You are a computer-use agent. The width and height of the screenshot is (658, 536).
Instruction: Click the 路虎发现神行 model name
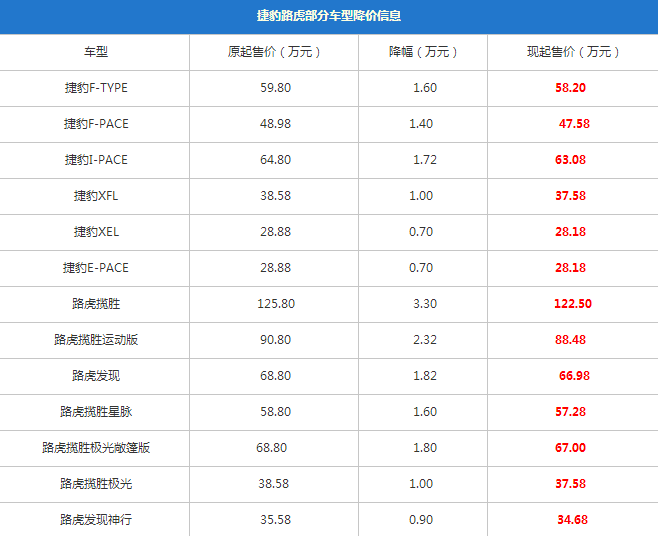[x=96, y=520]
